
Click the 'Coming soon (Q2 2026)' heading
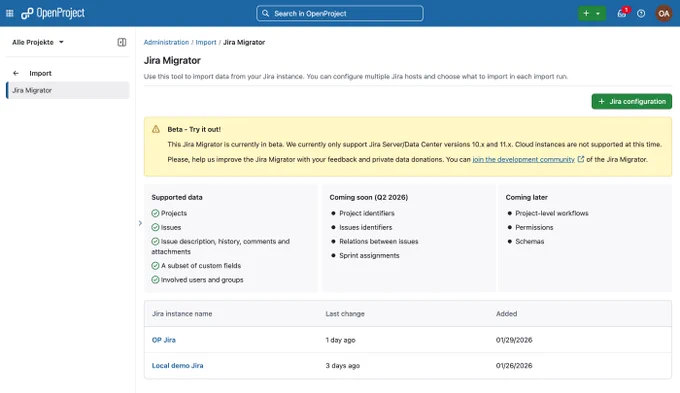click(x=369, y=197)
